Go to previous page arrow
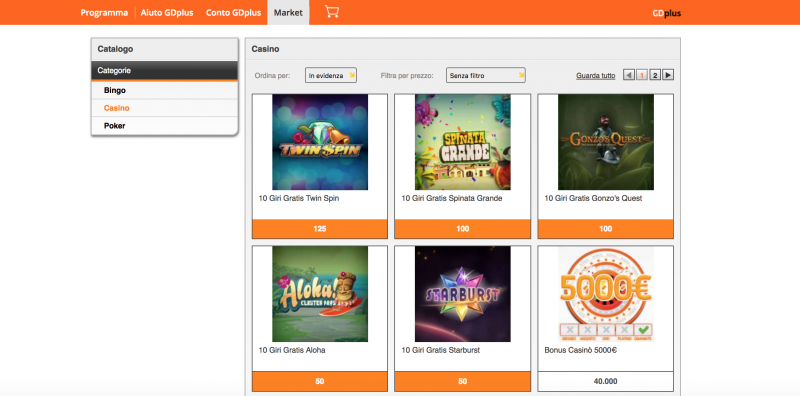The height and width of the screenshot is (396, 800). tap(629, 75)
